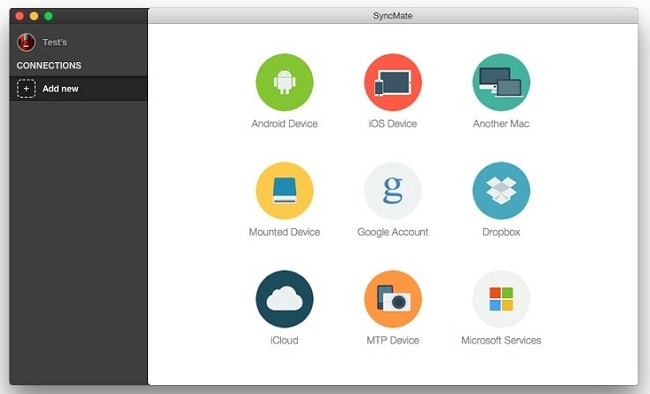Minimize the window with yellow button
The height and width of the screenshot is (394, 650).
pos(34,16)
